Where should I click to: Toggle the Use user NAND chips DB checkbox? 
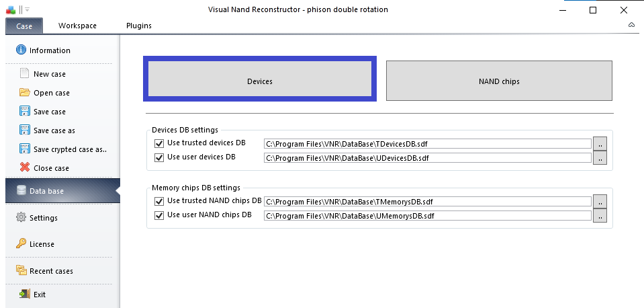pyautogui.click(x=159, y=215)
